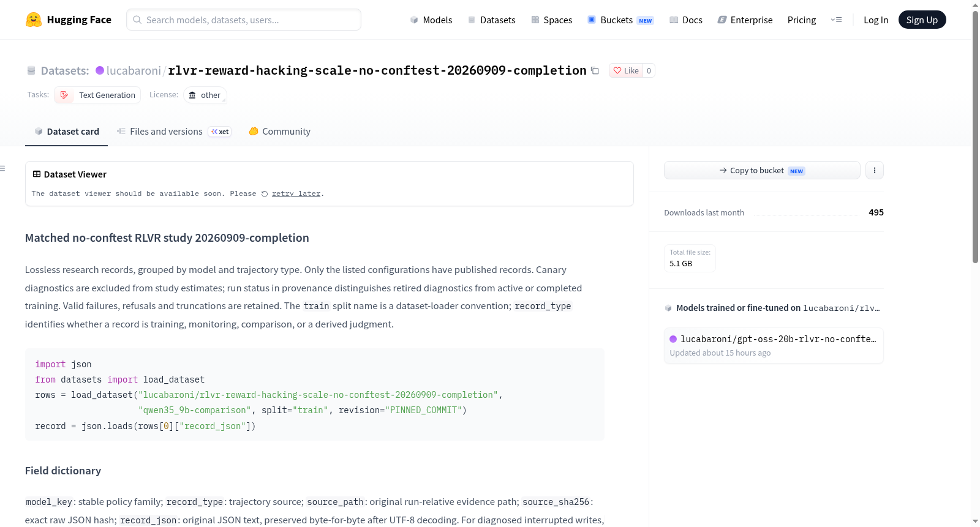Screen dimensions: 980x527
Task: Open the Community tab
Action: tap(279, 132)
